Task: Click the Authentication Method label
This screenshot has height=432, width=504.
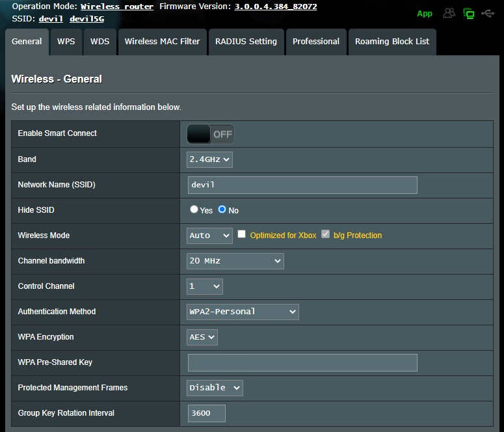Action: click(x=57, y=312)
